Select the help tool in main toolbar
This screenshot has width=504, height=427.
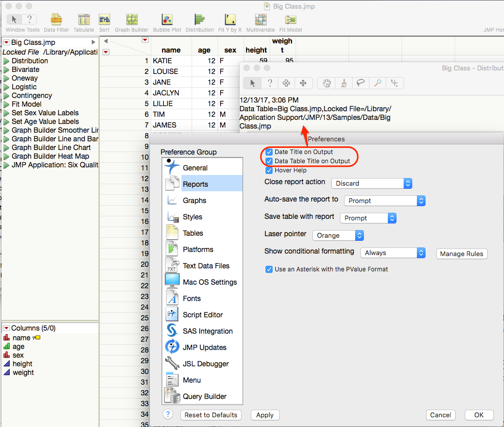(x=29, y=19)
